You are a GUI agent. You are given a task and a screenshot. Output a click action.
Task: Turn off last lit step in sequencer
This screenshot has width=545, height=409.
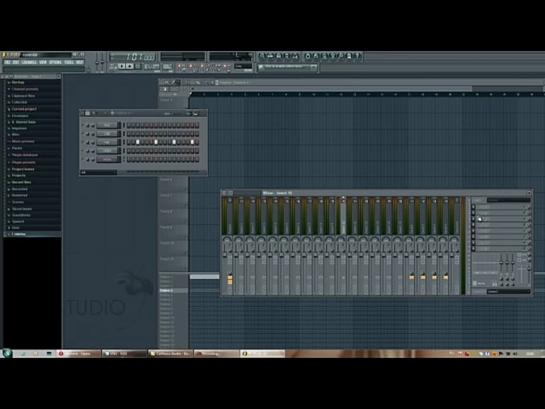pyautogui.click(x=192, y=142)
